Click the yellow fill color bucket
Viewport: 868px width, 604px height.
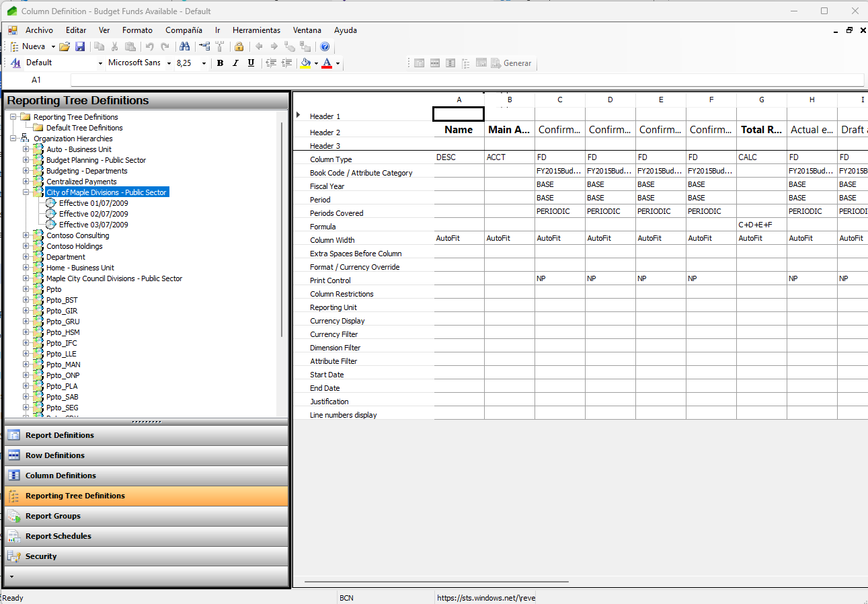coord(306,63)
